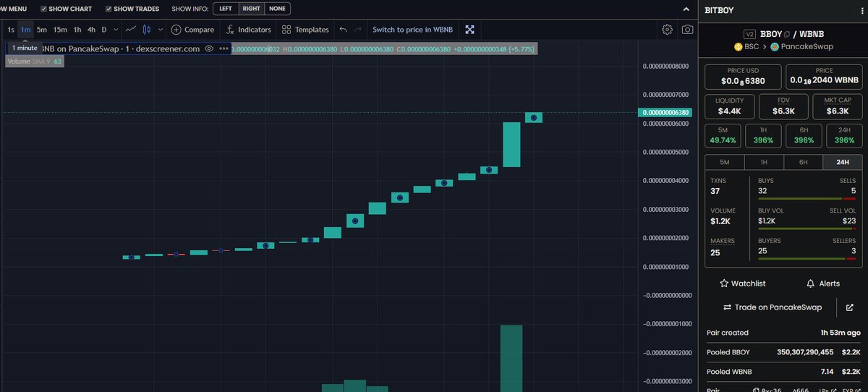This screenshot has width=868, height=392.
Task: Switch stats to the 5M tab
Action: (725, 162)
